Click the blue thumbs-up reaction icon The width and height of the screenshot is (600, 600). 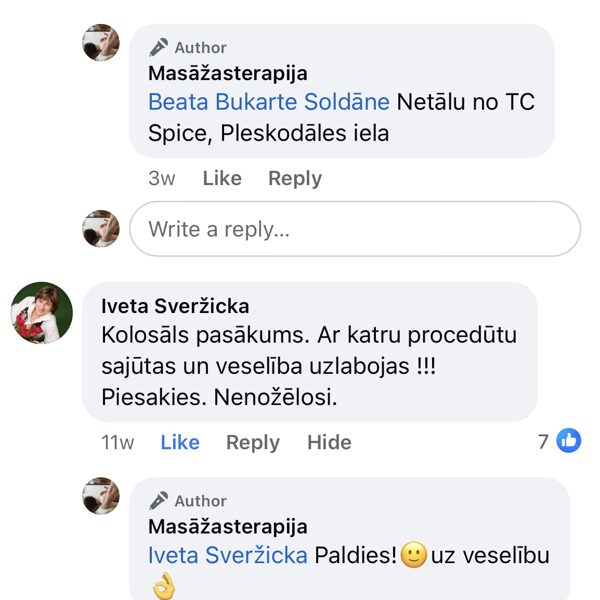(569, 440)
